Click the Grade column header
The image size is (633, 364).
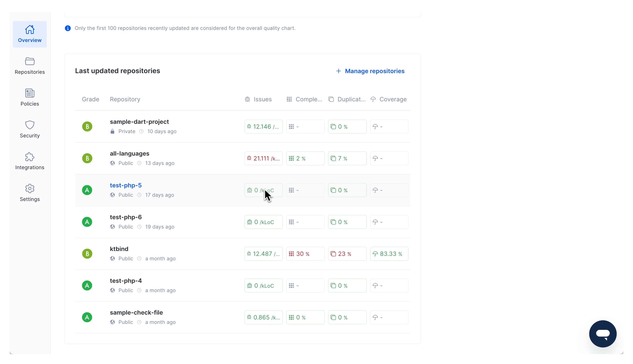tap(90, 99)
